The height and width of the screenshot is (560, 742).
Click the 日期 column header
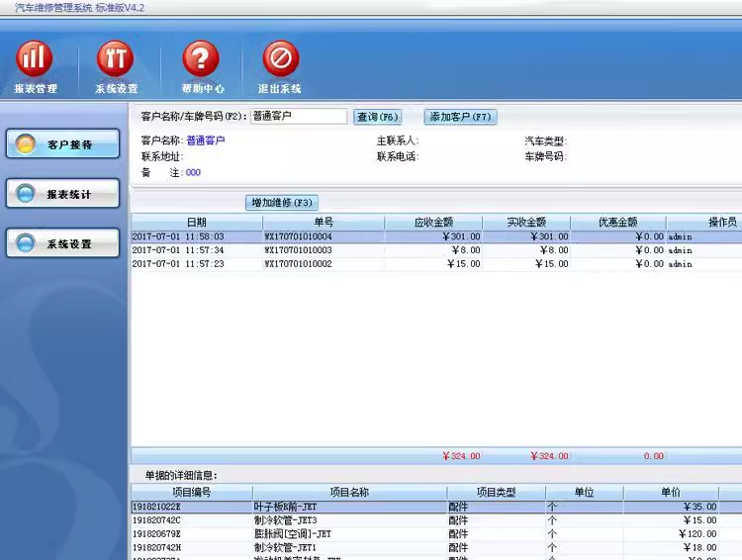197,222
